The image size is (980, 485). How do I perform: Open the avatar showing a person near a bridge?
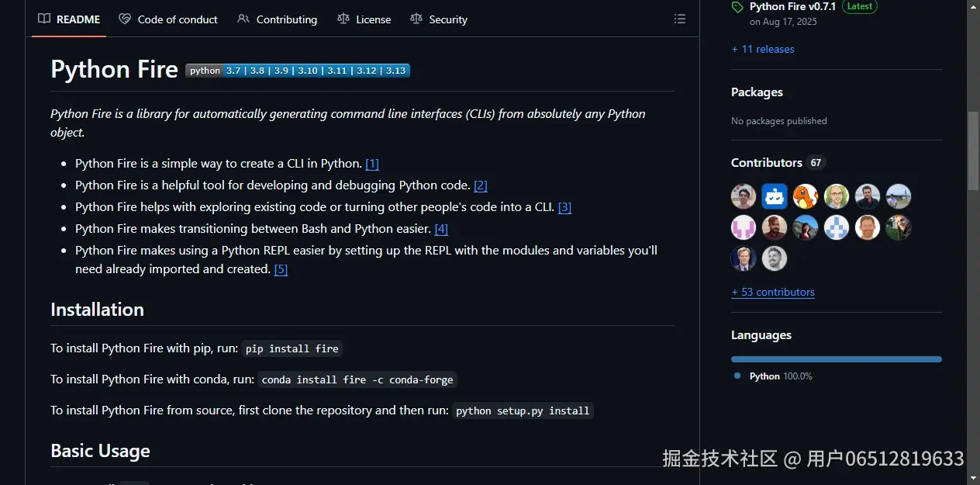pyautogui.click(x=899, y=196)
